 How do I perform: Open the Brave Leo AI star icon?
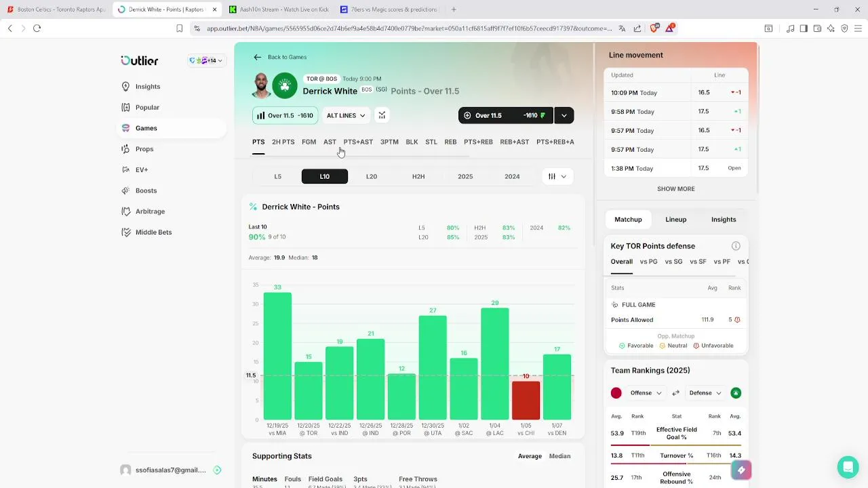click(x=831, y=28)
